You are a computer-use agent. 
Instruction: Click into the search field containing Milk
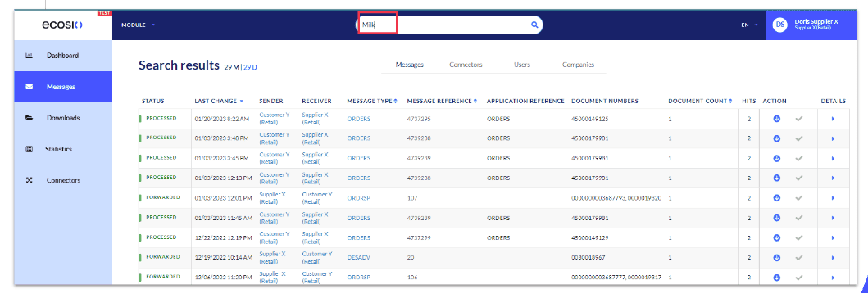[449, 25]
